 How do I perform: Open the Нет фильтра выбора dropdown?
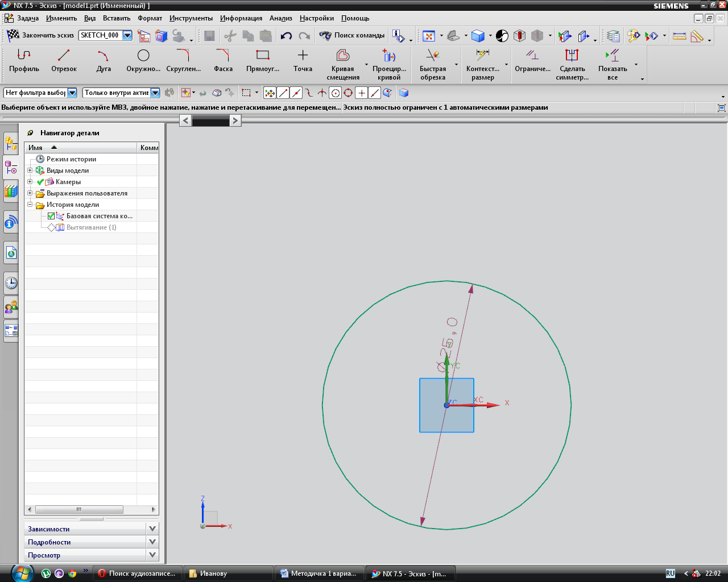click(x=72, y=93)
